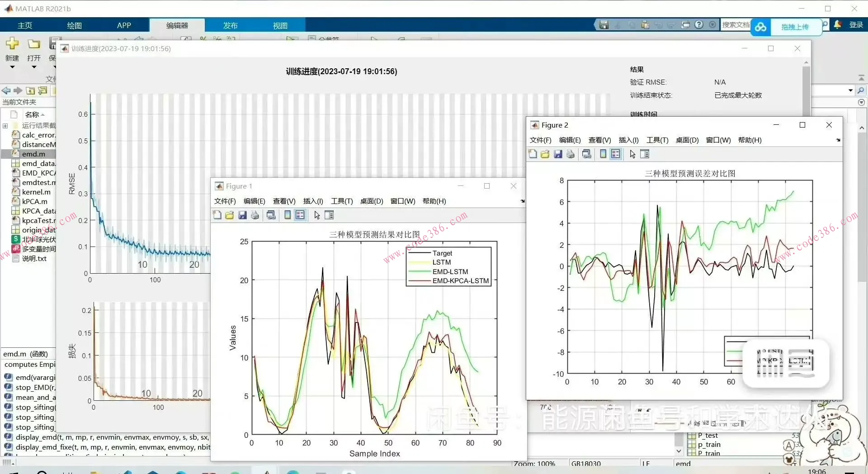868x474 pixels.
Task: Expand the 运行结果截 folder tree node
Action: (5, 126)
